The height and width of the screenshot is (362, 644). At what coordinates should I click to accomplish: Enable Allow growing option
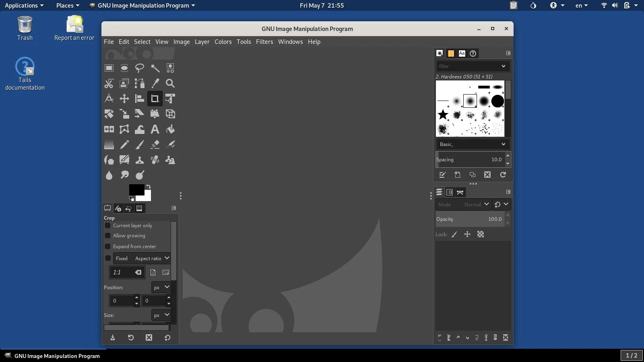[108, 236]
